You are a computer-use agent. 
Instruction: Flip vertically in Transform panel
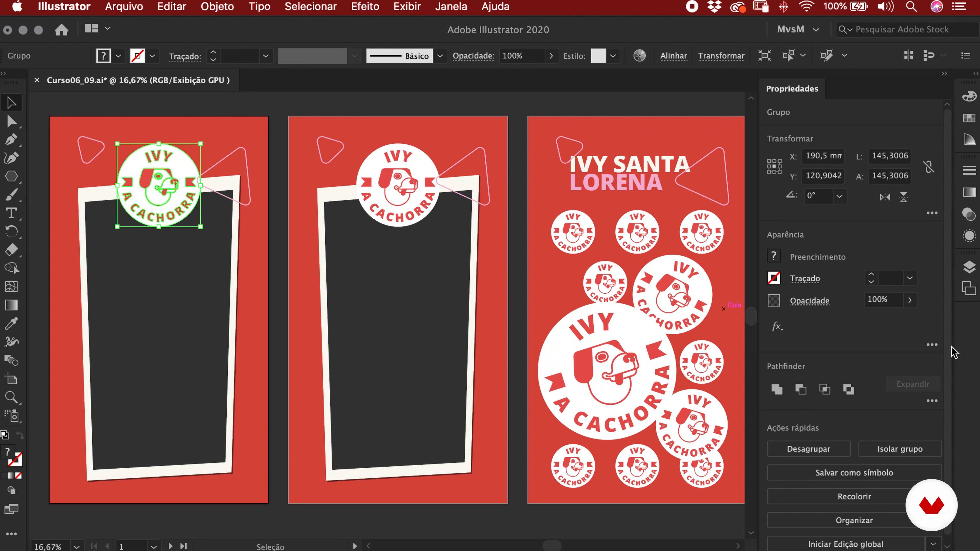point(903,197)
